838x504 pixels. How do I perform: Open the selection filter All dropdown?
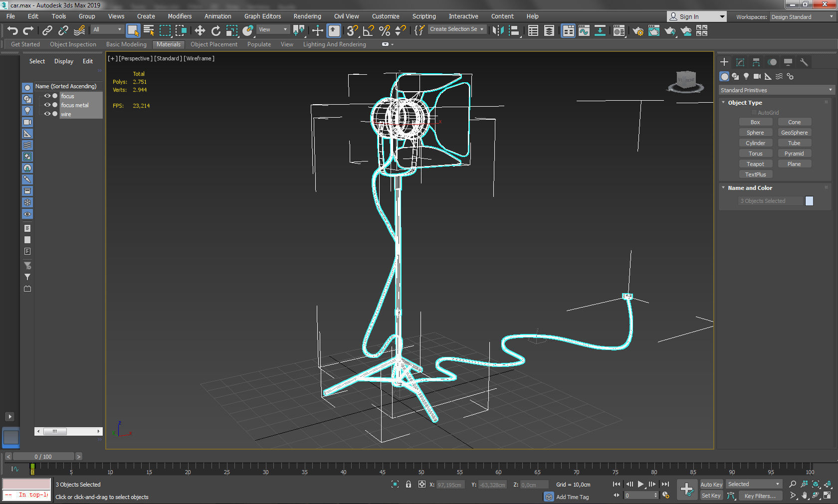(107, 29)
